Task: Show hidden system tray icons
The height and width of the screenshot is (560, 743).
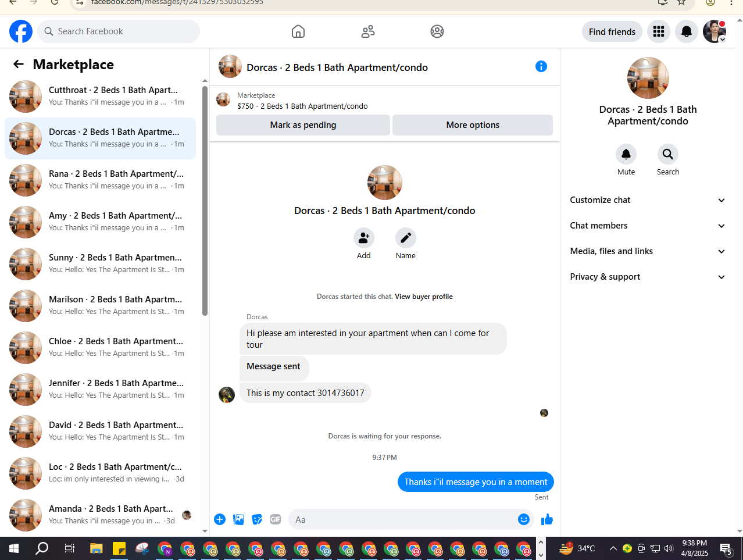Action: (x=613, y=548)
